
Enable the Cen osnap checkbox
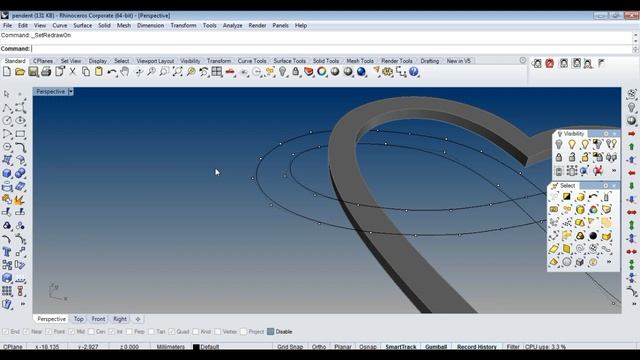click(91, 332)
